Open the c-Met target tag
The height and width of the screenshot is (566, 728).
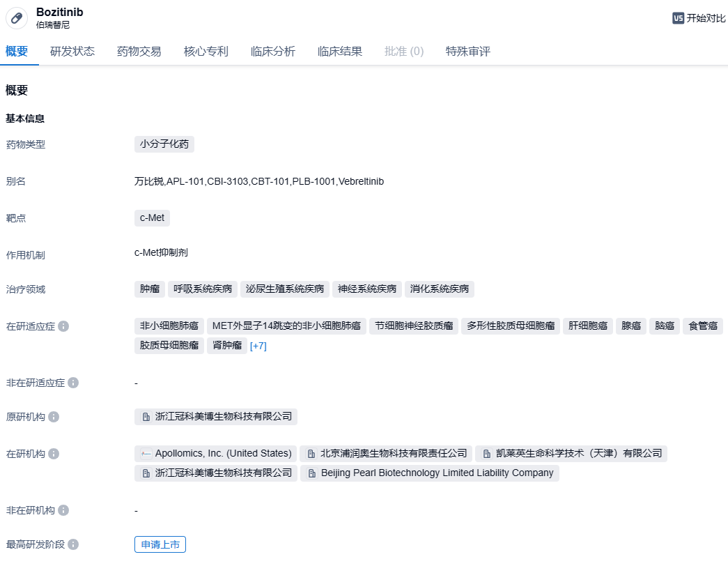[x=152, y=217]
